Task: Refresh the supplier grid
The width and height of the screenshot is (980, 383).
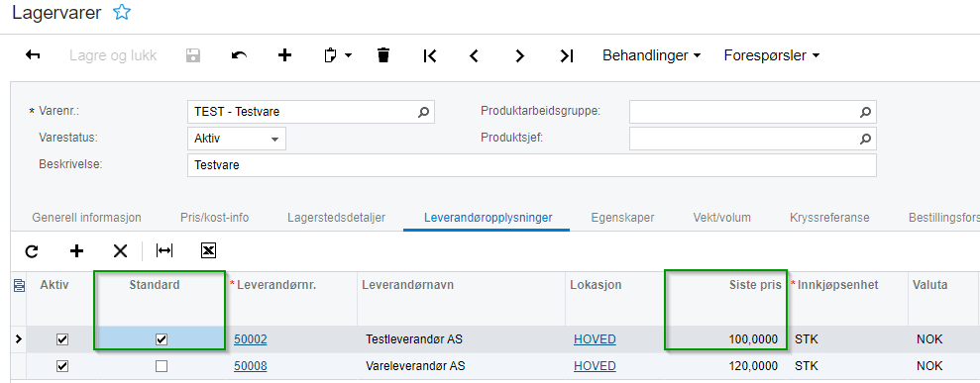Action: (32, 250)
